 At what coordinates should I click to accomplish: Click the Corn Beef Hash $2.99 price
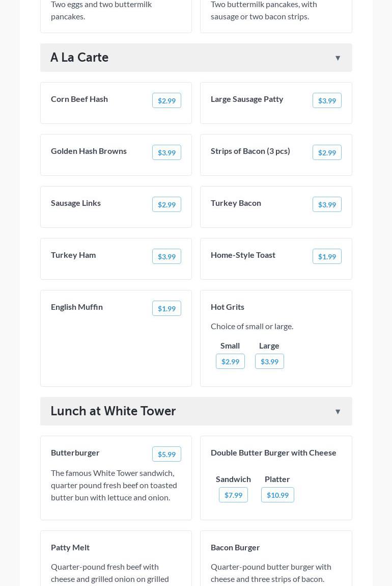pos(166,101)
